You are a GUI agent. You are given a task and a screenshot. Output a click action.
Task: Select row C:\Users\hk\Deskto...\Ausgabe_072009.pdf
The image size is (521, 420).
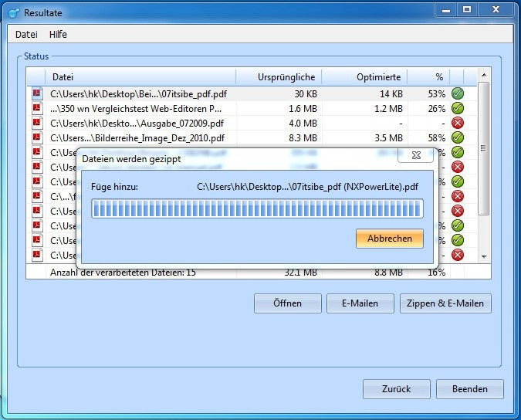click(x=252, y=124)
